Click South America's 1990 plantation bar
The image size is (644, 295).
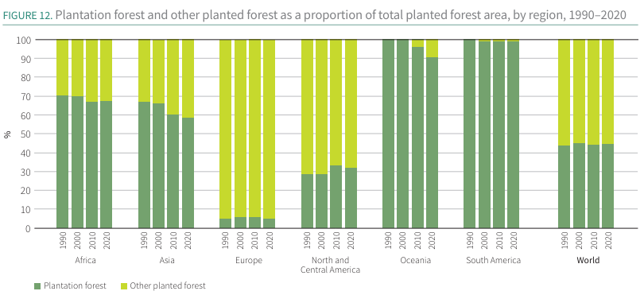click(469, 134)
